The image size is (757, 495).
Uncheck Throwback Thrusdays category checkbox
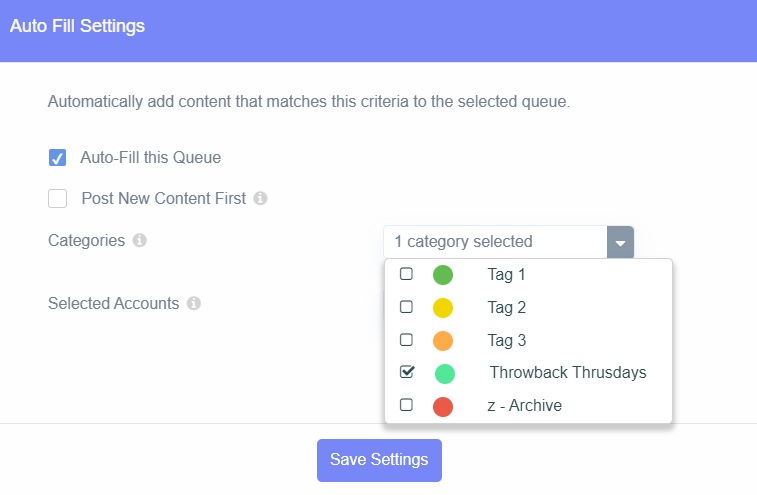coord(407,371)
